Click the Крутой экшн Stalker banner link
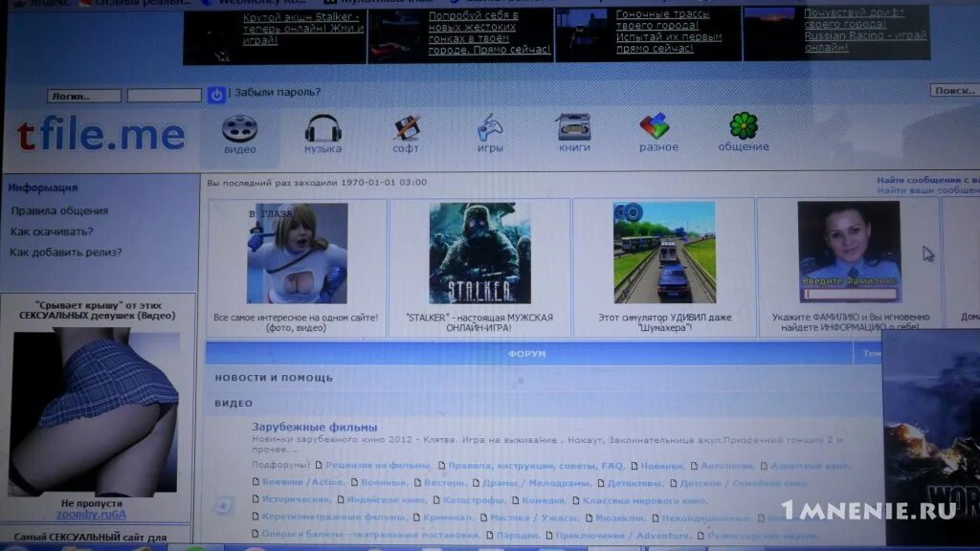Image resolution: width=980 pixels, height=551 pixels. tap(303, 29)
